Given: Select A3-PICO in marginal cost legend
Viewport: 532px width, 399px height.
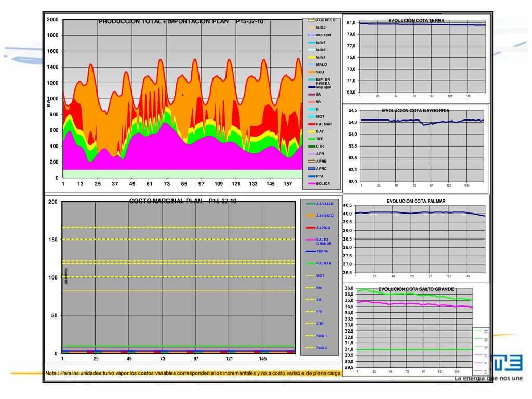Looking at the screenshot, I should (318, 228).
